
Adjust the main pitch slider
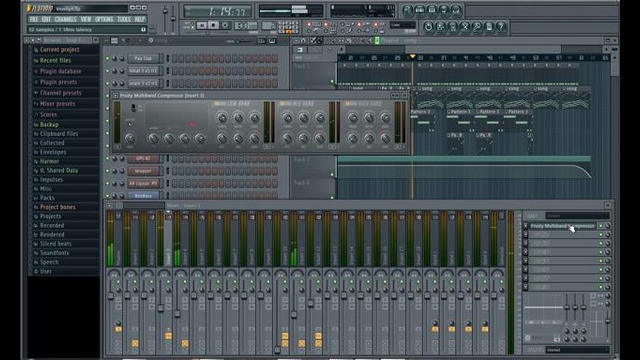pos(173,18)
